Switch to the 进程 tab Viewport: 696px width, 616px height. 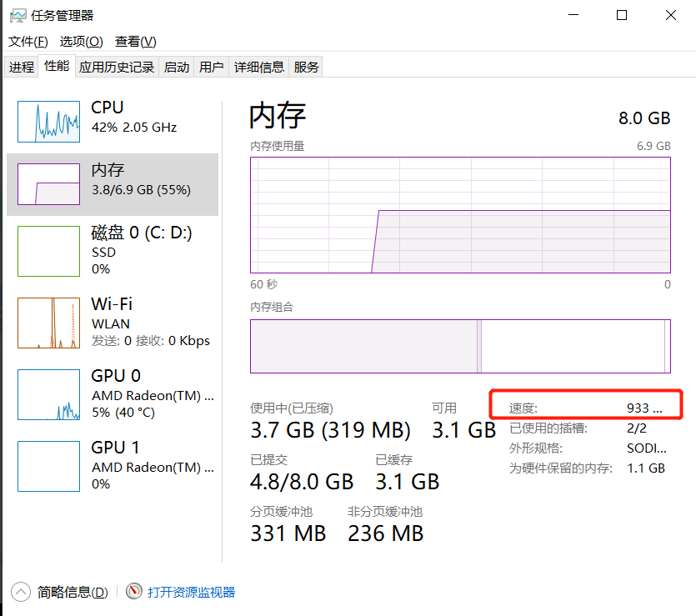pos(21,66)
